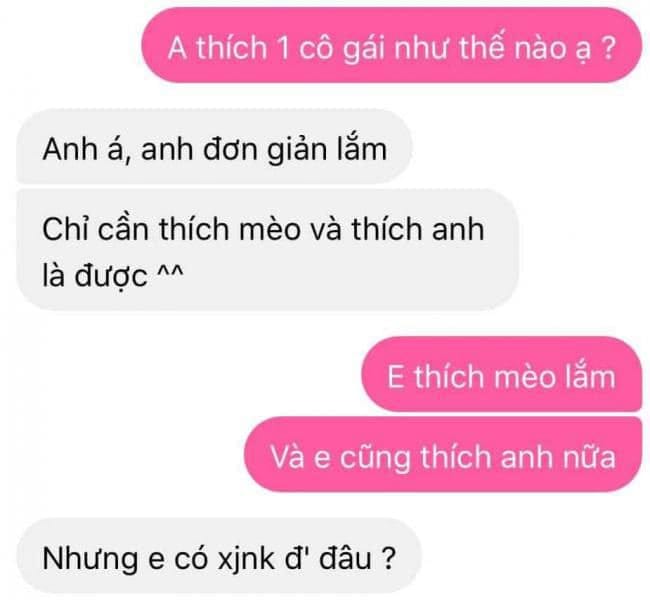Click the gray bubble "Anh á, anh đơn giản lắm"

pos(214,147)
